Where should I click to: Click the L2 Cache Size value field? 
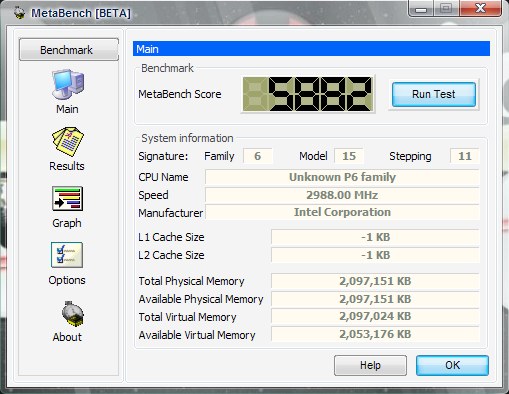tap(375, 255)
